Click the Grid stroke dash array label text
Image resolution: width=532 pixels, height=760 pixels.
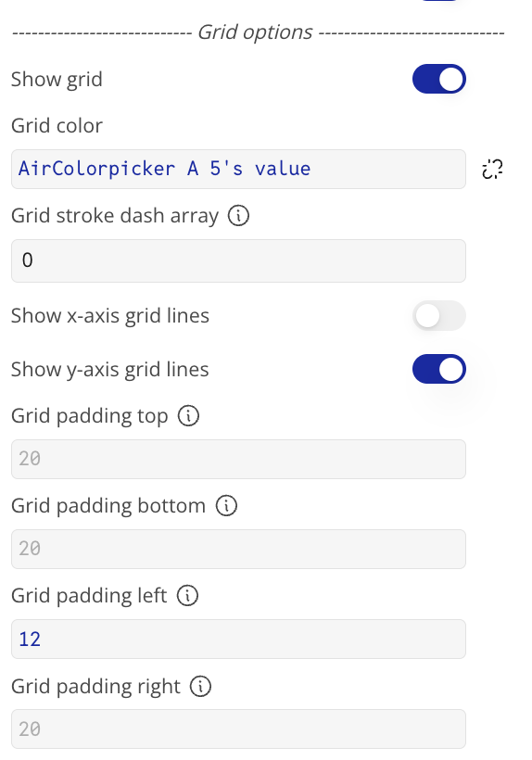[x=115, y=216]
